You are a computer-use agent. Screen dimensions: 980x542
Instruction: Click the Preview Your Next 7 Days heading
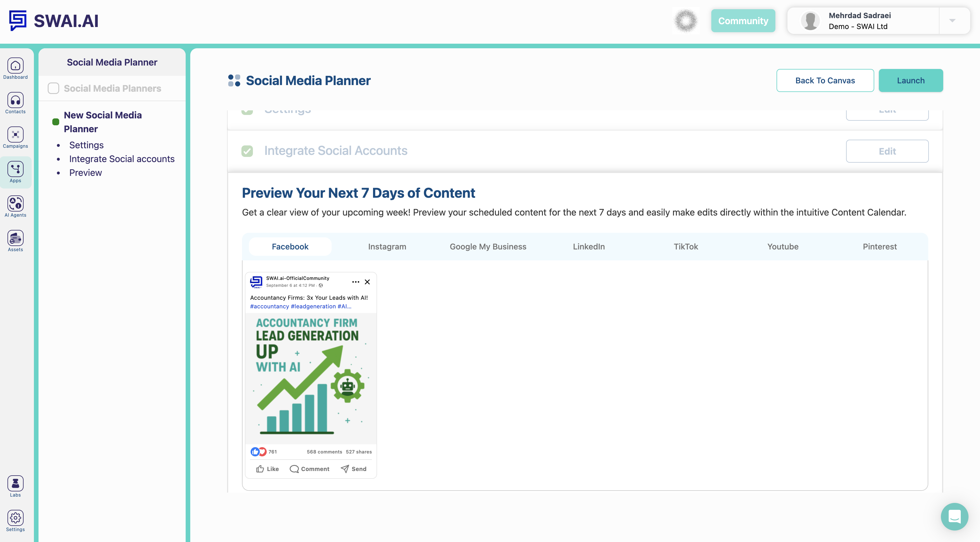pyautogui.click(x=358, y=193)
